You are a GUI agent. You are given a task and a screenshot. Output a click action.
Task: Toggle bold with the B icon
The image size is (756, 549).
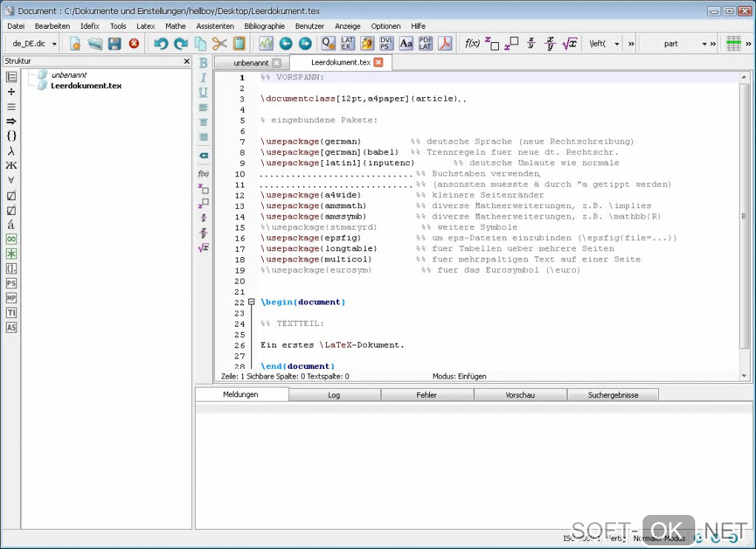click(203, 63)
